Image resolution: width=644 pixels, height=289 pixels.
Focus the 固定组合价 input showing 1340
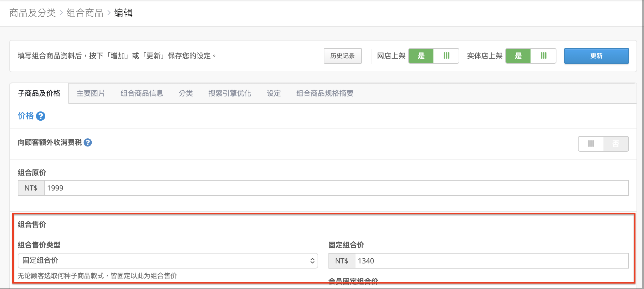[492, 261]
